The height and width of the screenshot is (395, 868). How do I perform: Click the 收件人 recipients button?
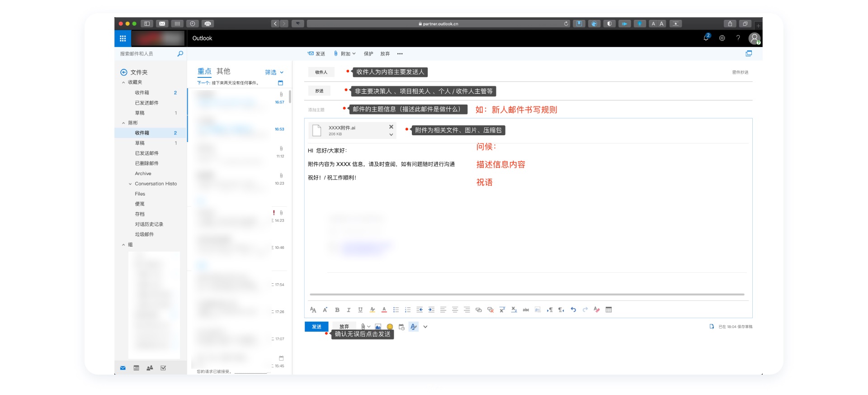[x=321, y=72]
